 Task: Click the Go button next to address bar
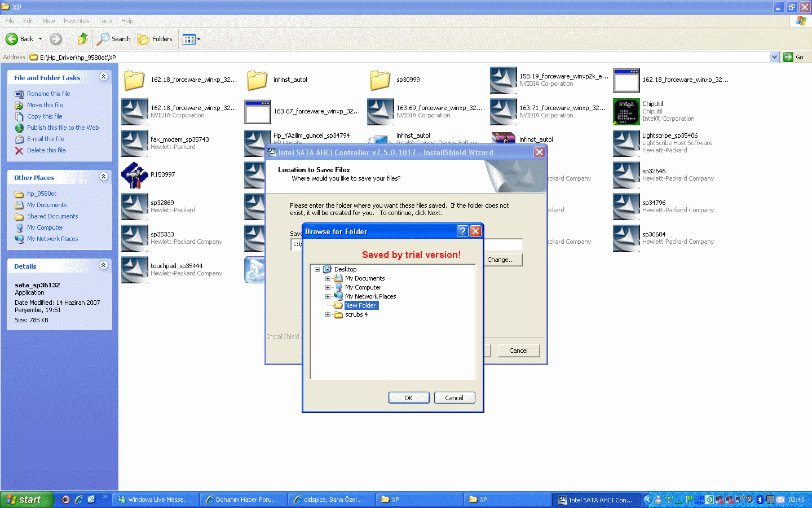click(x=793, y=57)
